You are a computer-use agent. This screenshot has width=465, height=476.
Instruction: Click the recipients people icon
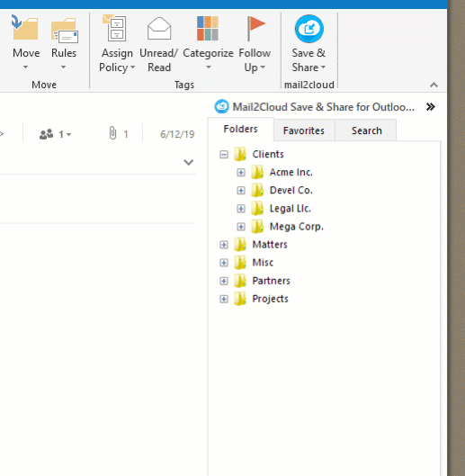click(47, 134)
